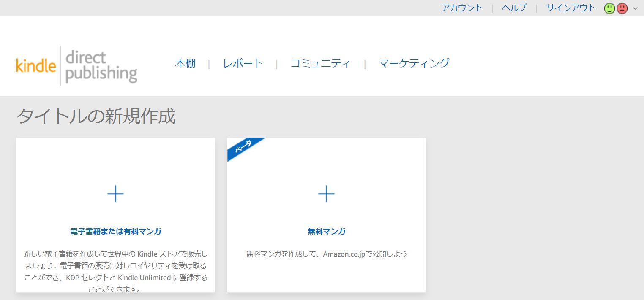
Task: Open the ヘルプ link
Action: (x=514, y=8)
